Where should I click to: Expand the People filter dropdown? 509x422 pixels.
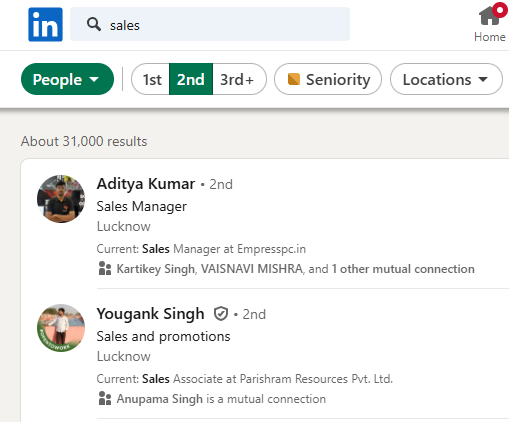click(67, 79)
